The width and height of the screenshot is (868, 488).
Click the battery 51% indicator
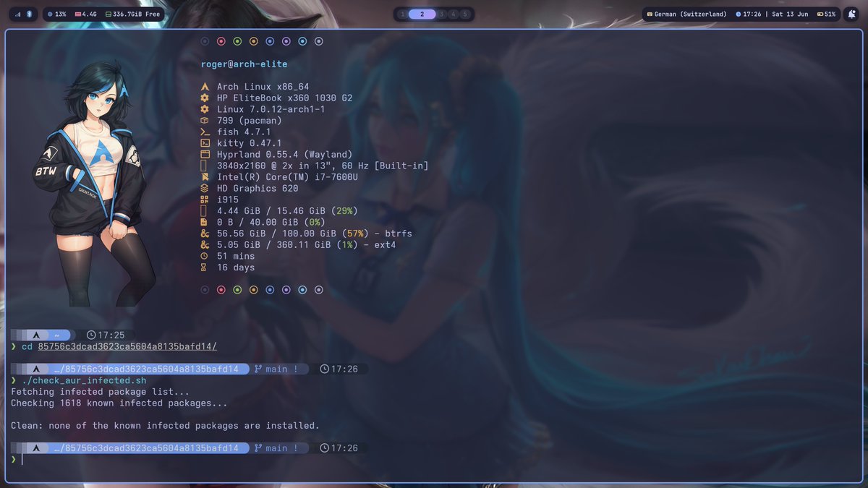click(826, 14)
